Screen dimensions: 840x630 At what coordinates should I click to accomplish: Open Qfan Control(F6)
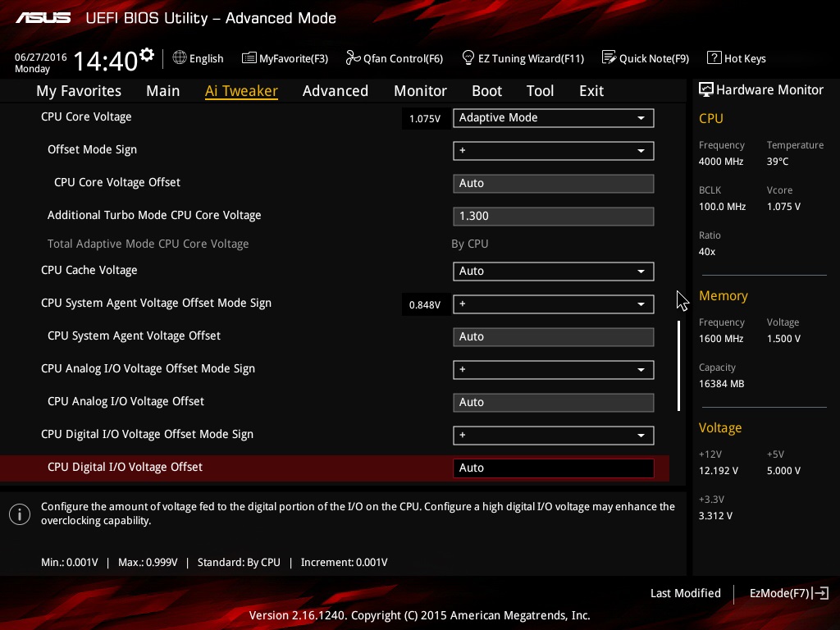(395, 58)
